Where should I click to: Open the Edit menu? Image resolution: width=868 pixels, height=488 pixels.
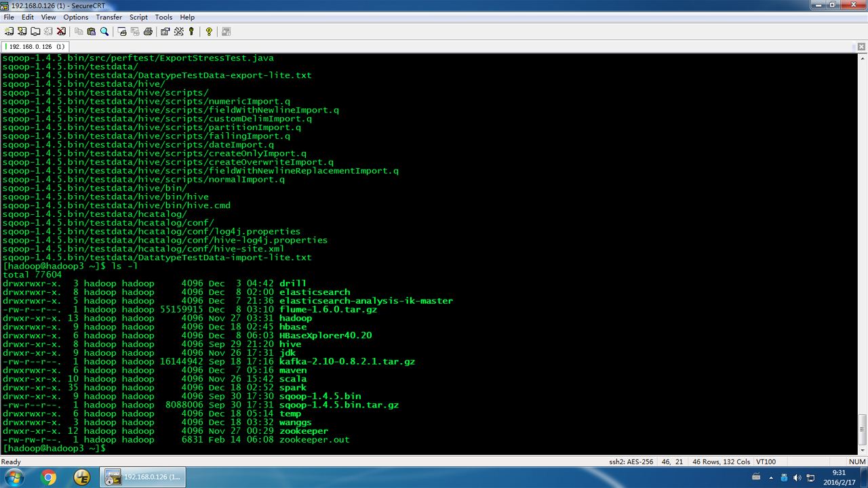(28, 17)
